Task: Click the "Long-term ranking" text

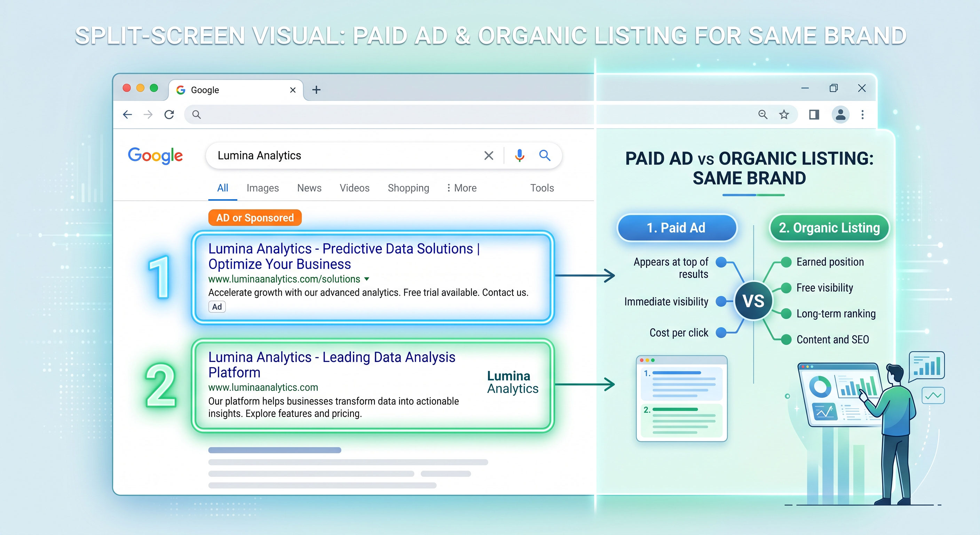Action: tap(836, 314)
